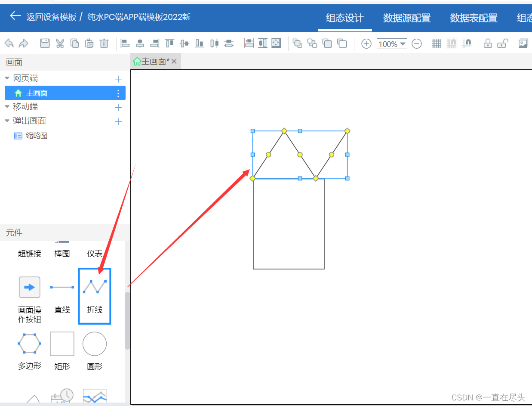Image resolution: width=532 pixels, height=406 pixels.
Task: Click the equal-width sizing icon
Action: pyautogui.click(x=249, y=43)
